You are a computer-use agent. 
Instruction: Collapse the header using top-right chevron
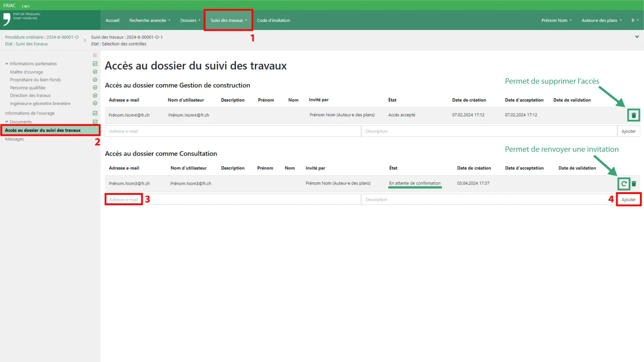tap(637, 37)
